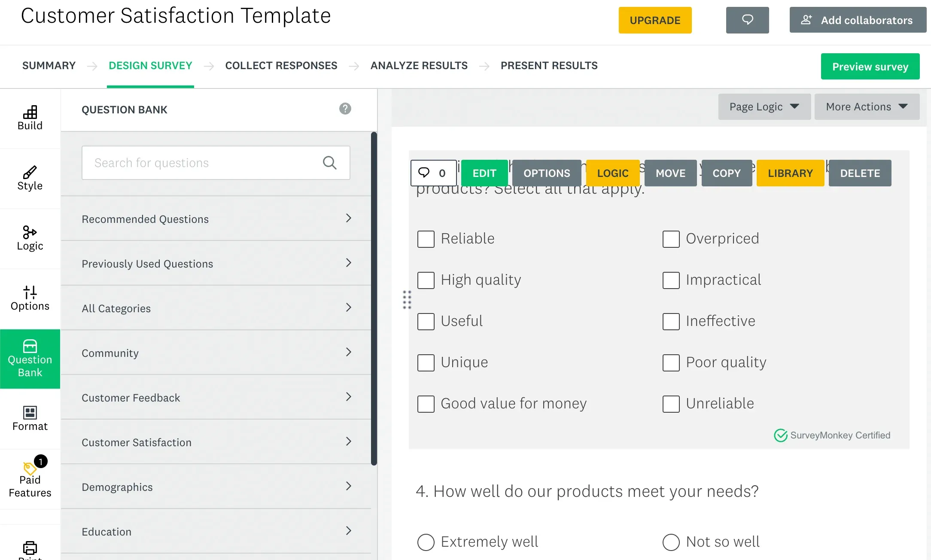Open the Format panel
The image size is (931, 560).
point(30,419)
